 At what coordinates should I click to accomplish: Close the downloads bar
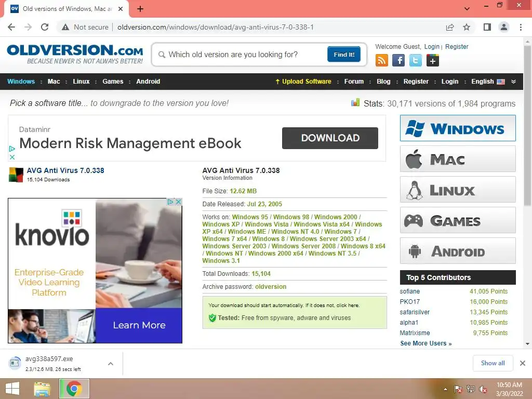[x=523, y=363]
